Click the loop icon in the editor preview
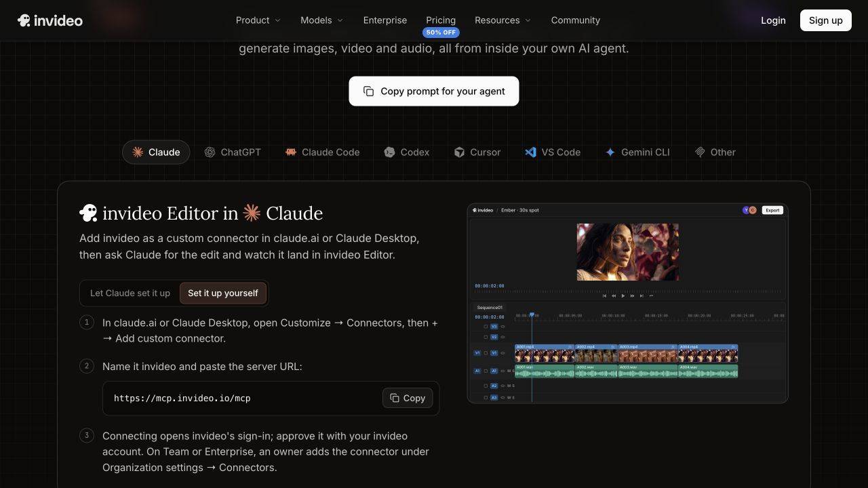The width and height of the screenshot is (868, 488). (x=651, y=296)
